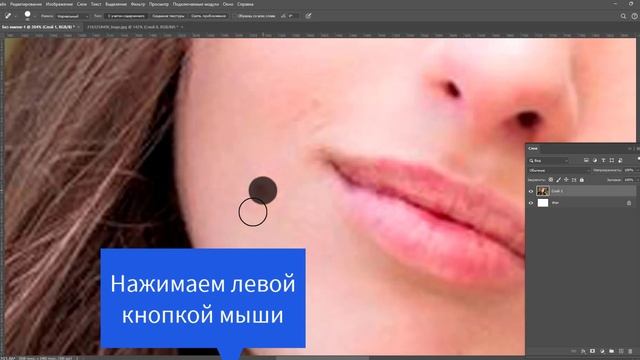Open Просмотр menu

pyautogui.click(x=159, y=4)
